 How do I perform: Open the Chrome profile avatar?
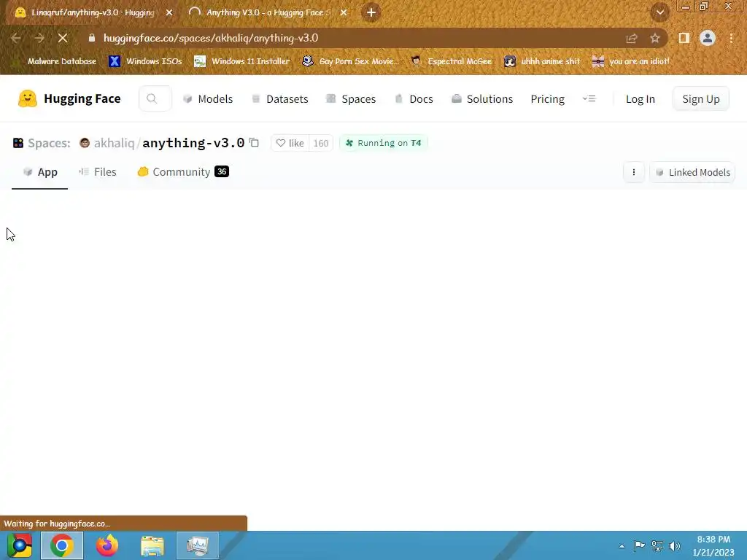click(x=708, y=38)
